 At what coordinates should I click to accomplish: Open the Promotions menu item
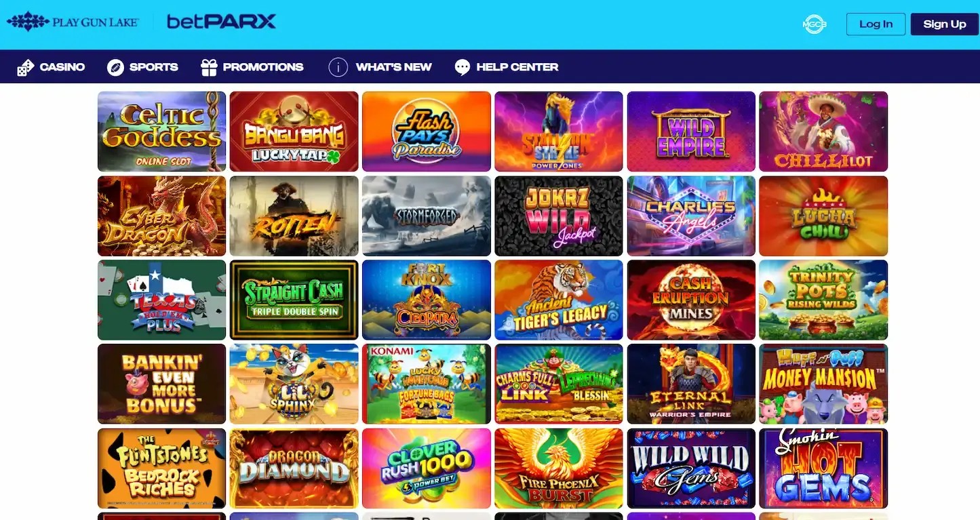pyautogui.click(x=252, y=67)
